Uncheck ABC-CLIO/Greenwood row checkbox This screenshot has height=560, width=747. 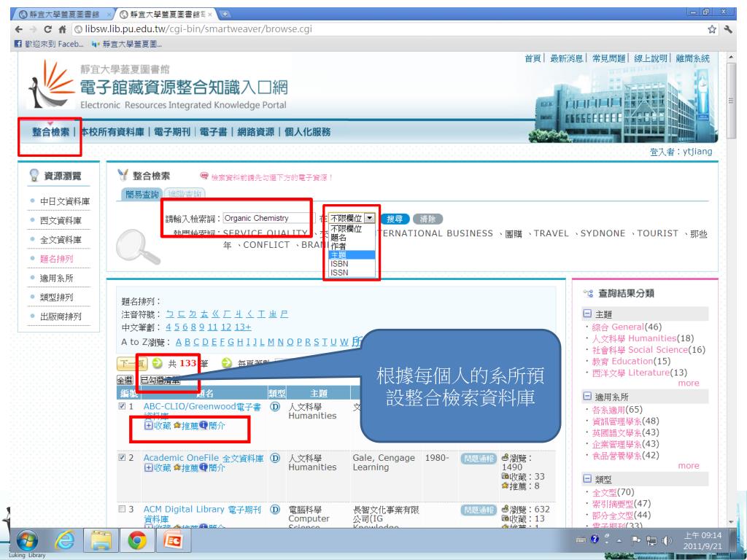coord(122,406)
